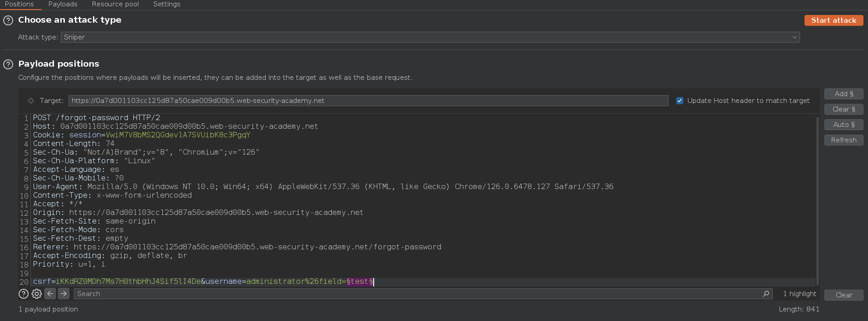Click the User-Agent header line
The width and height of the screenshot is (868, 321).
click(x=323, y=187)
